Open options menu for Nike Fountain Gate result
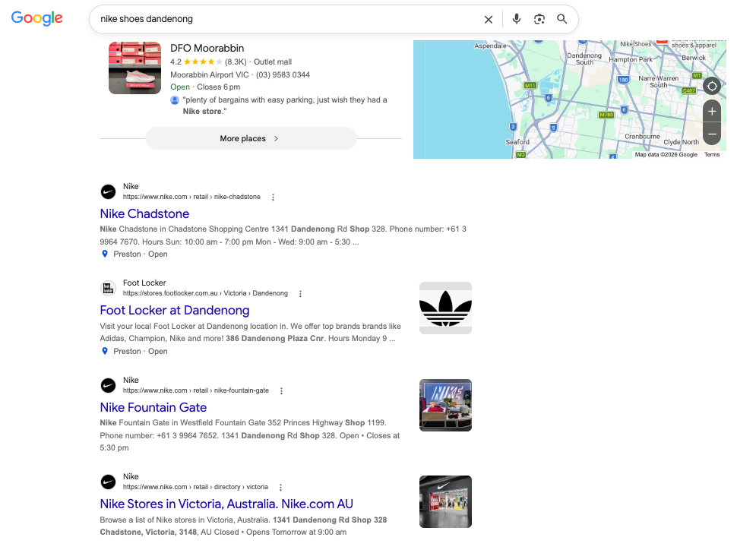The height and width of the screenshot is (553, 756). click(282, 391)
